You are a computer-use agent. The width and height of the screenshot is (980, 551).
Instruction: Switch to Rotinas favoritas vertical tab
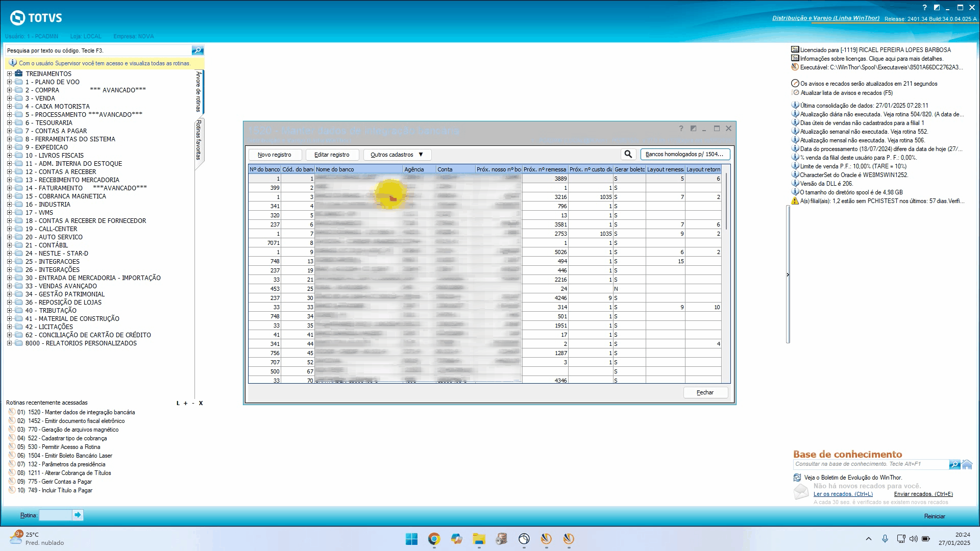(x=199, y=140)
